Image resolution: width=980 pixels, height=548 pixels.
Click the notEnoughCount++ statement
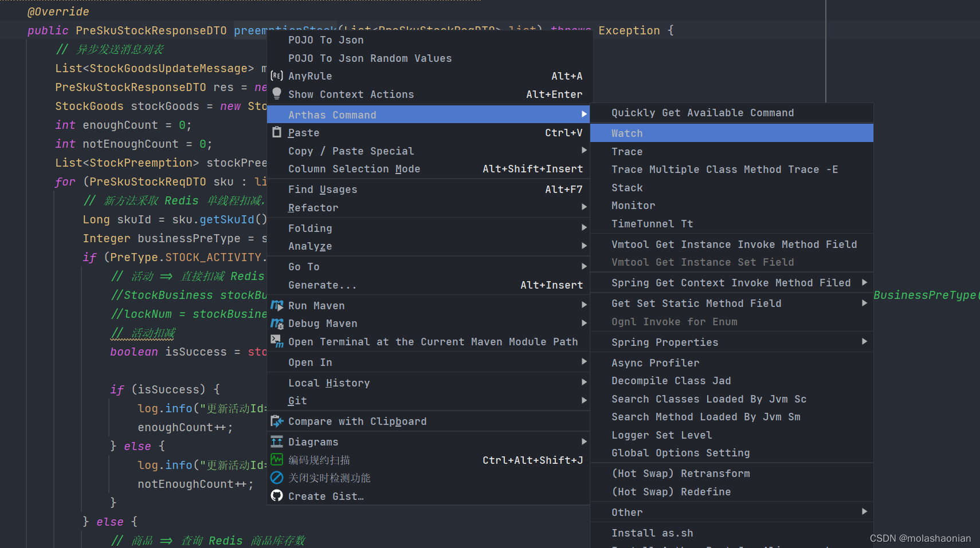[x=195, y=484]
